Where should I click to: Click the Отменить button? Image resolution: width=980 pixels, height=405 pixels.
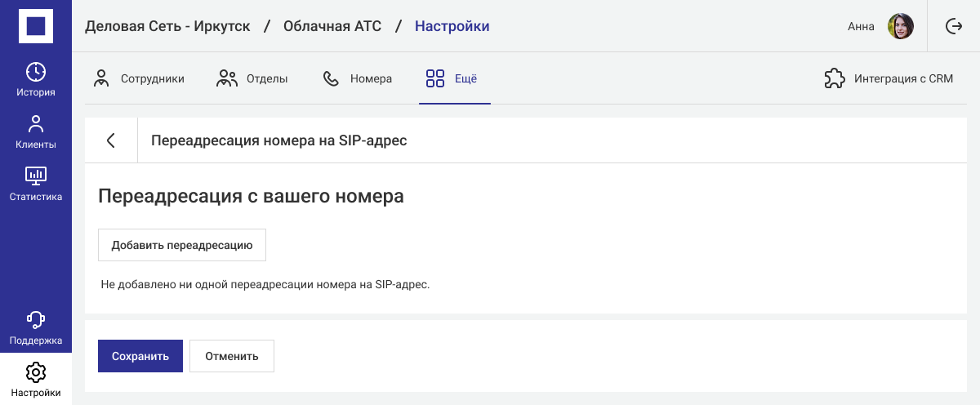coord(232,356)
